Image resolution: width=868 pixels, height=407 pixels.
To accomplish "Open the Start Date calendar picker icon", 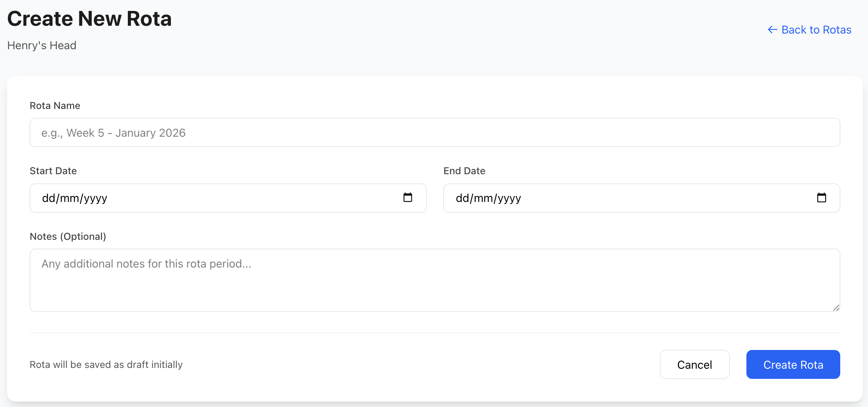I will 407,198.
